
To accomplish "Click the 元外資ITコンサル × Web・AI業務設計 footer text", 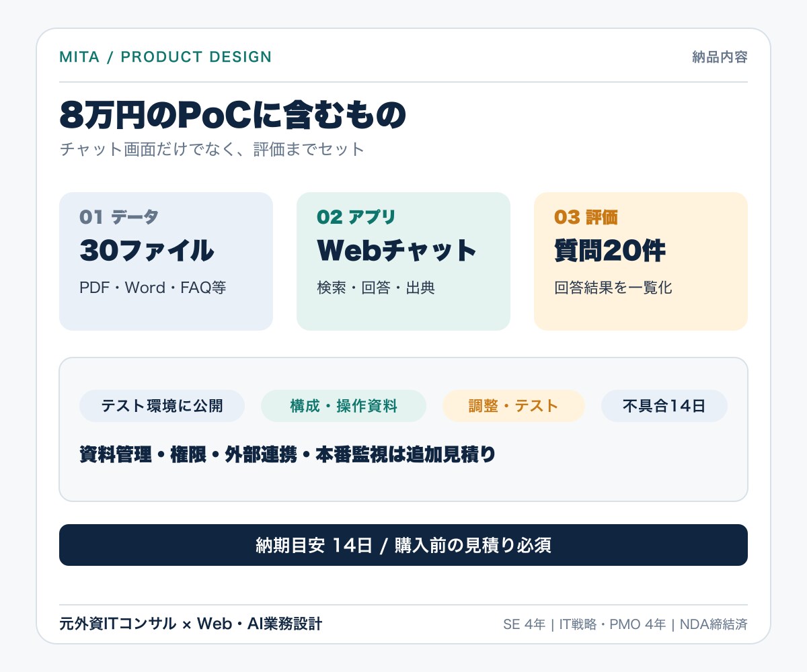I will click(191, 624).
